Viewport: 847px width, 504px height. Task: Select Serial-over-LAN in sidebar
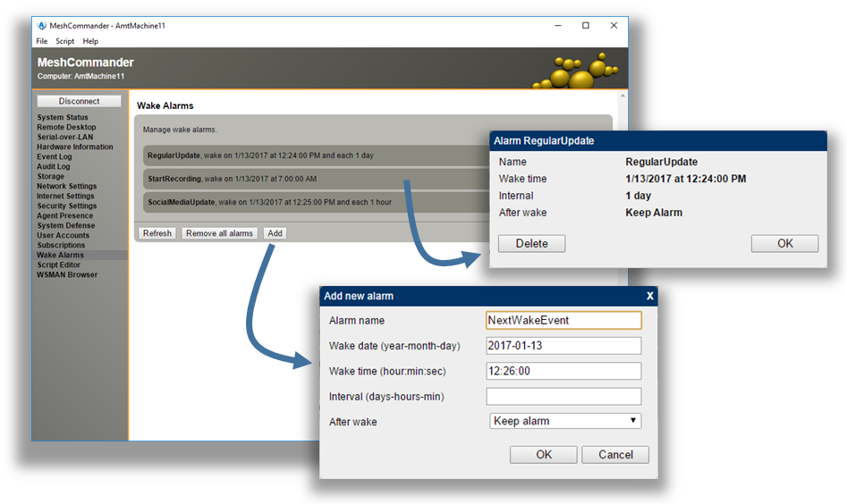click(64, 137)
